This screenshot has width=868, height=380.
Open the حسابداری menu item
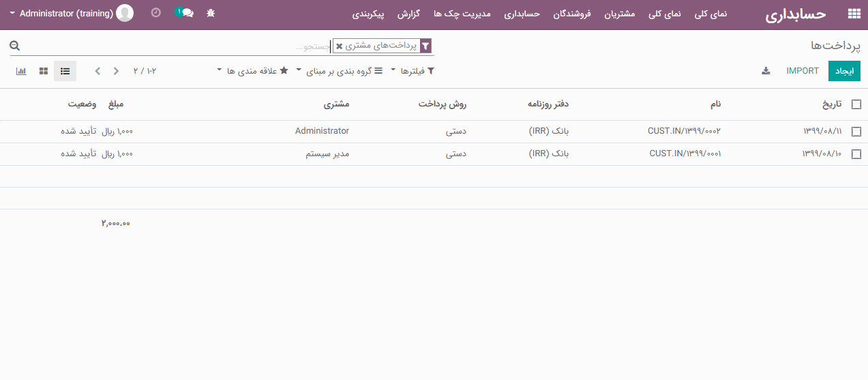pos(522,14)
